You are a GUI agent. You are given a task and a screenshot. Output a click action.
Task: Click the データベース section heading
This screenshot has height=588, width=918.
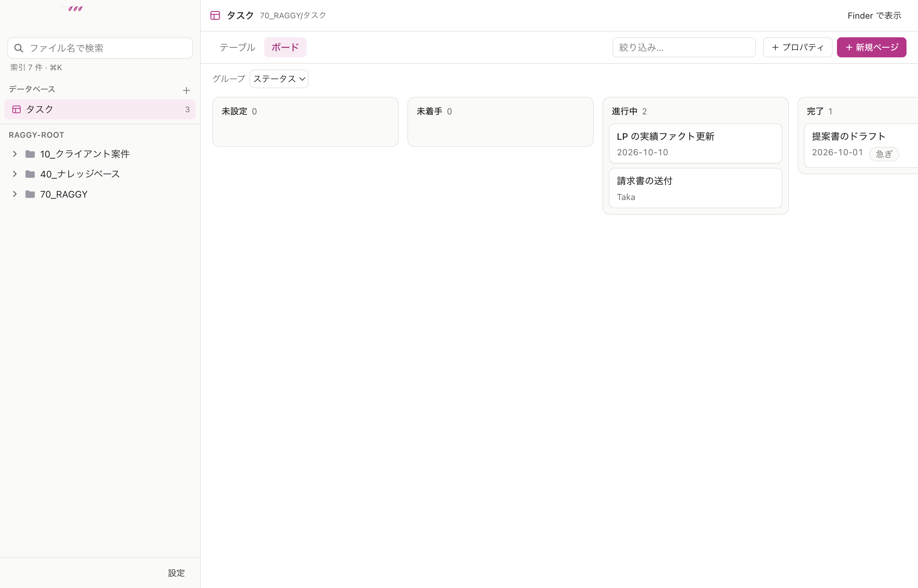pyautogui.click(x=32, y=89)
